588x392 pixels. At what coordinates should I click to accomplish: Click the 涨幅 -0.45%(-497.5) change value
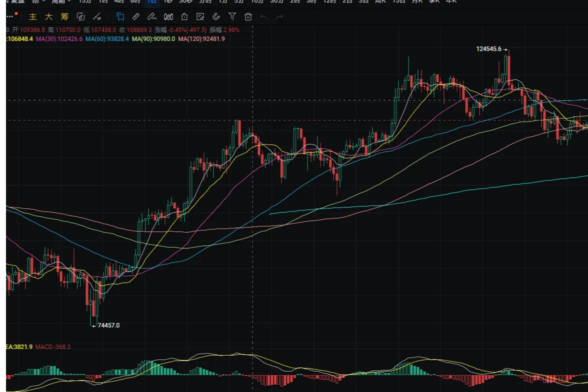[x=187, y=29]
